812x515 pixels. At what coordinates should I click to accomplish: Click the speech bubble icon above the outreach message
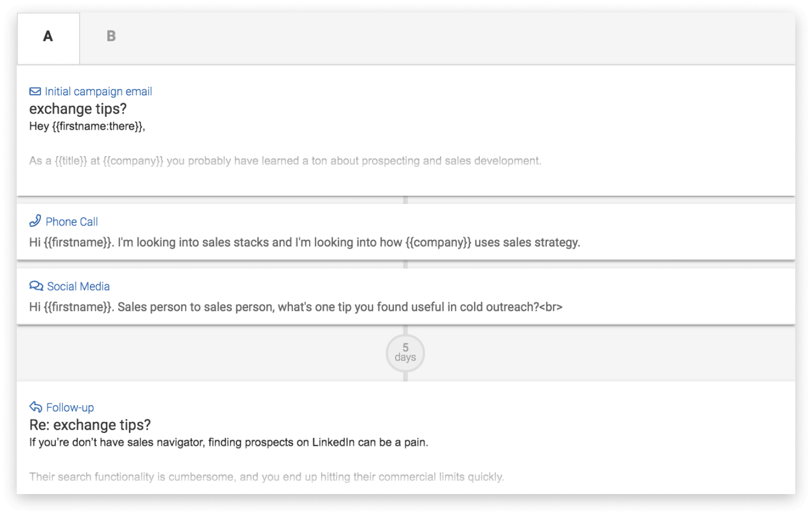point(35,286)
